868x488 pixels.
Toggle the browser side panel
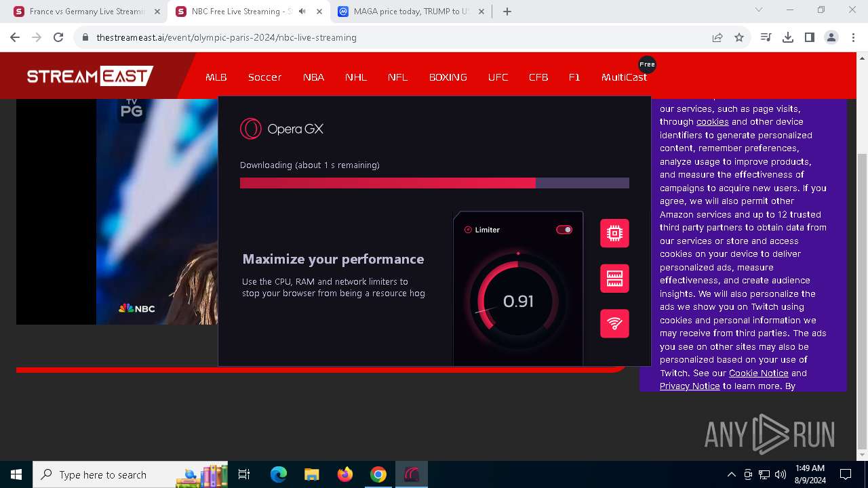(x=810, y=37)
